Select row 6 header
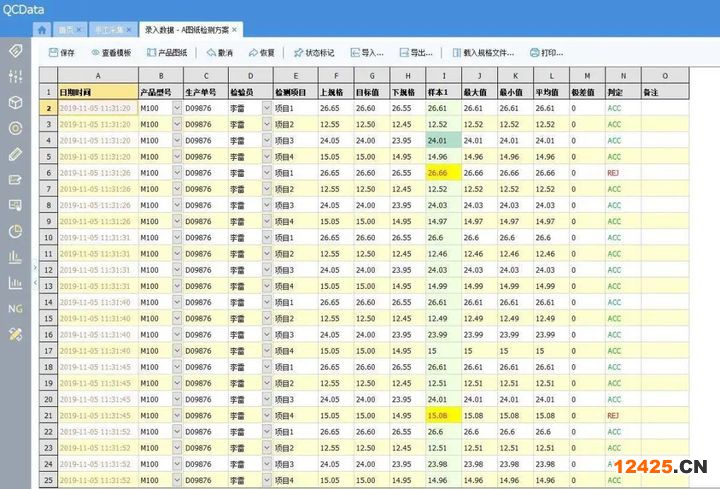Screen dimensions: 720x489 click(x=48, y=173)
